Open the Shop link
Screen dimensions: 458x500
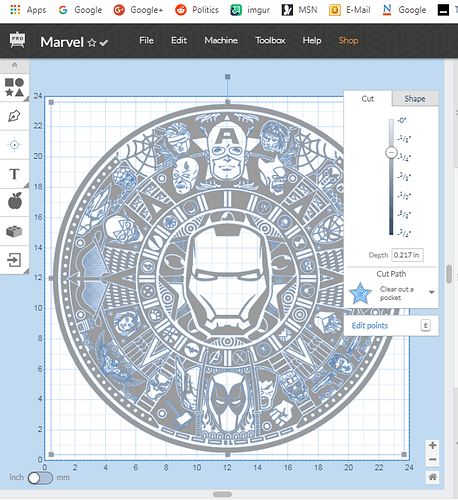(x=348, y=40)
